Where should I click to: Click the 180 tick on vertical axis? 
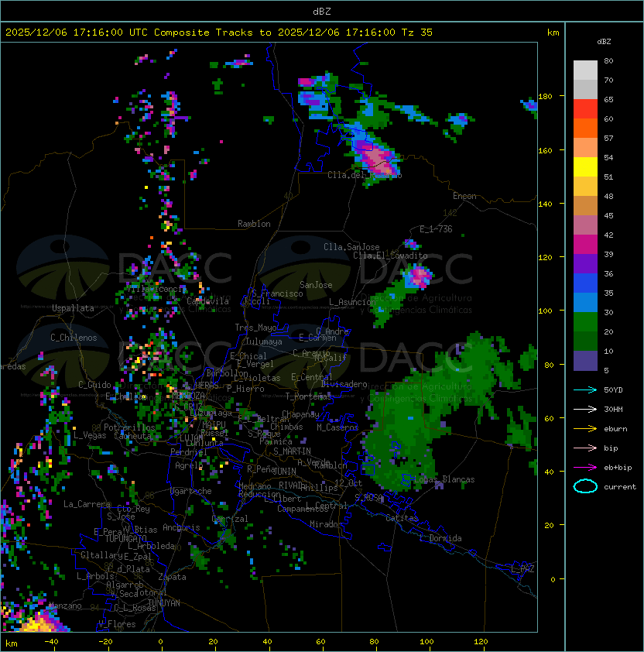coord(545,96)
